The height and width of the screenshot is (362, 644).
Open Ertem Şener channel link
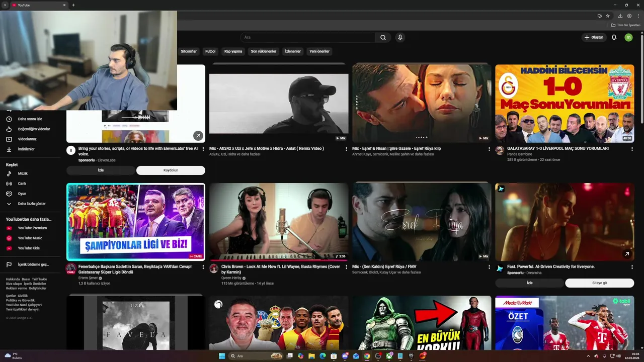[88, 278]
